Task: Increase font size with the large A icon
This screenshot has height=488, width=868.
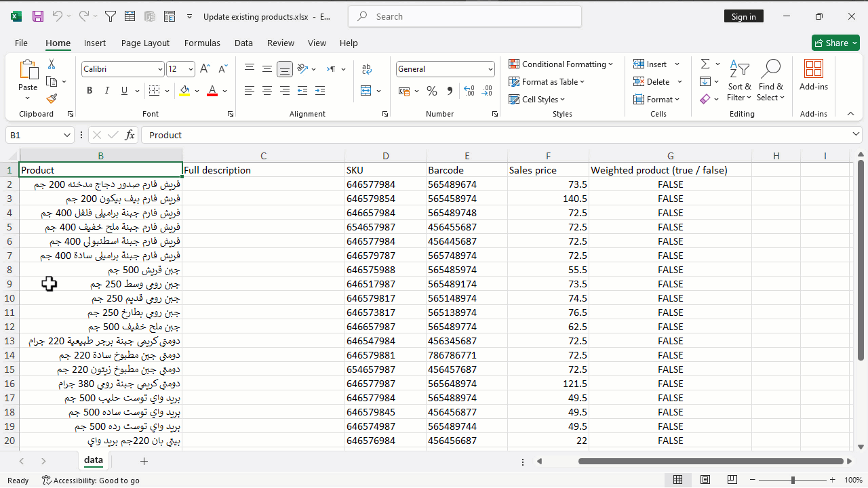Action: 205,69
